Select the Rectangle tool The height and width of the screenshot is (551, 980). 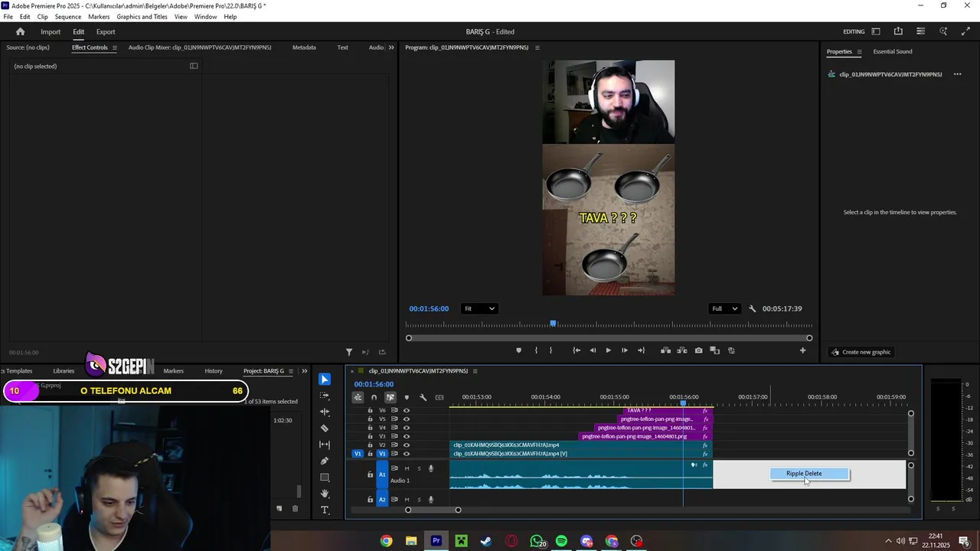325,478
